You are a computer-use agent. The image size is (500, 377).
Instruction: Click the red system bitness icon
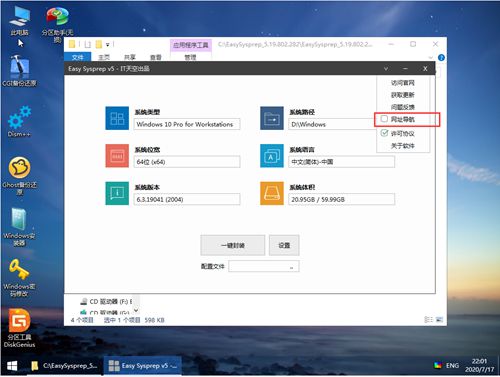click(117, 156)
